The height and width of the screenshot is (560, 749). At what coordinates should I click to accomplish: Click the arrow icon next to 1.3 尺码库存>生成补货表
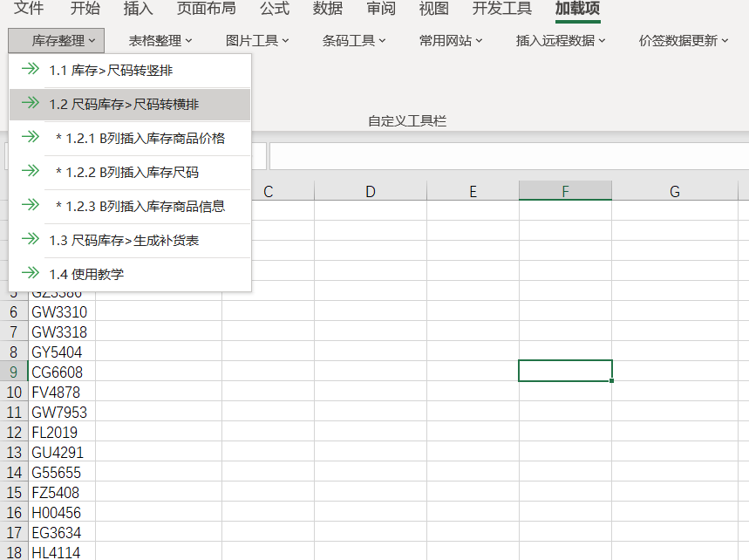31,239
